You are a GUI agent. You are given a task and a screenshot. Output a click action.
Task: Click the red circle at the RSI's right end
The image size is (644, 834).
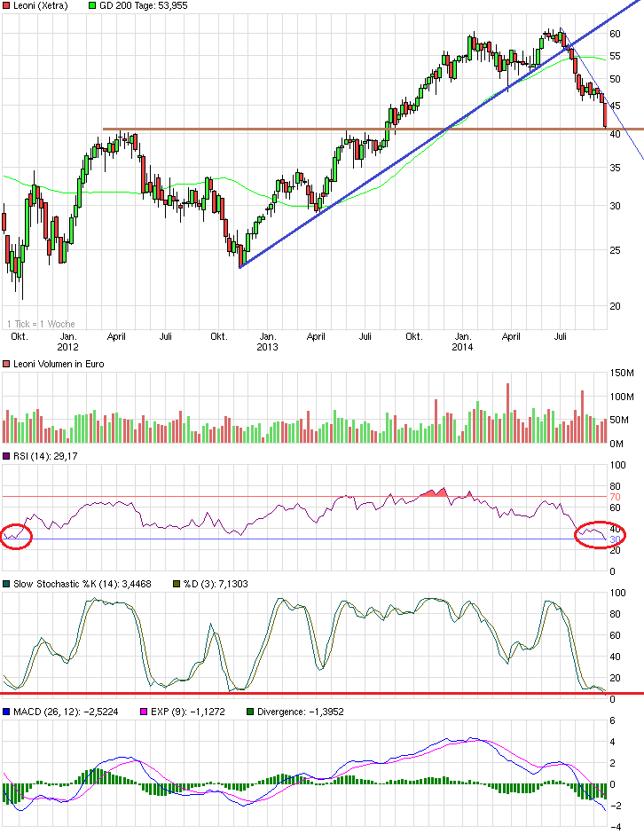(x=600, y=534)
